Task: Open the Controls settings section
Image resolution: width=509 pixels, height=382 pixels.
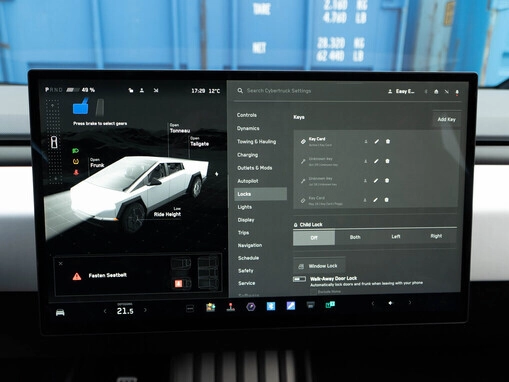Action: pos(247,115)
